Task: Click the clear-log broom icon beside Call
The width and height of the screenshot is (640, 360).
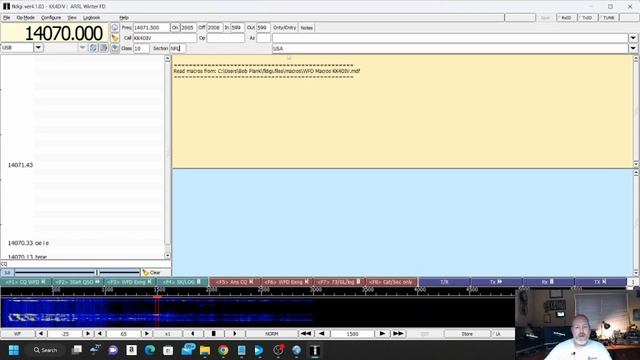Action: [x=115, y=38]
